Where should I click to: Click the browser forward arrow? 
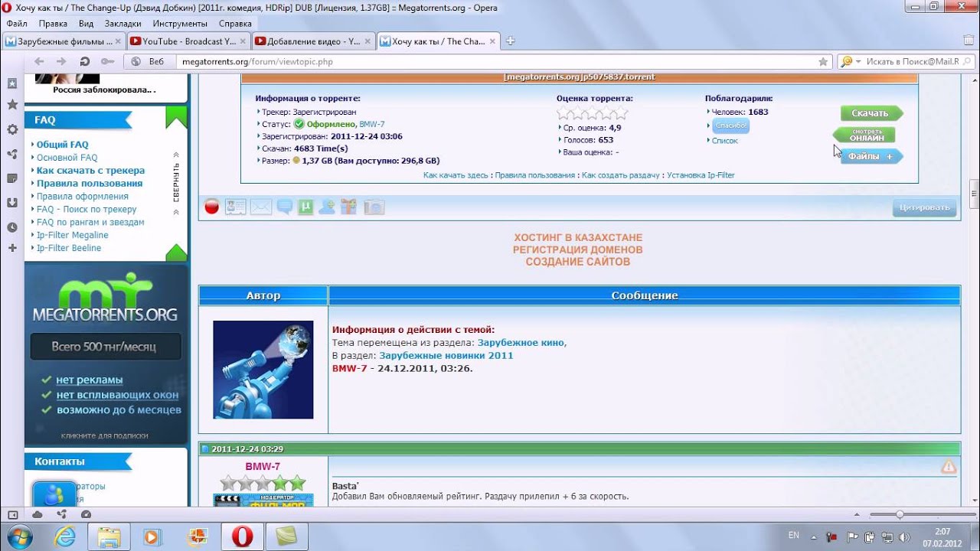60,61
